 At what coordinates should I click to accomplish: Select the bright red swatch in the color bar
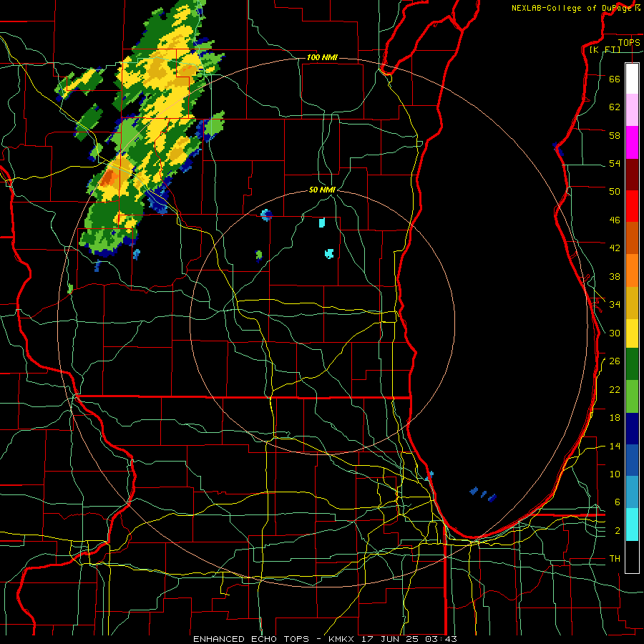(x=632, y=206)
